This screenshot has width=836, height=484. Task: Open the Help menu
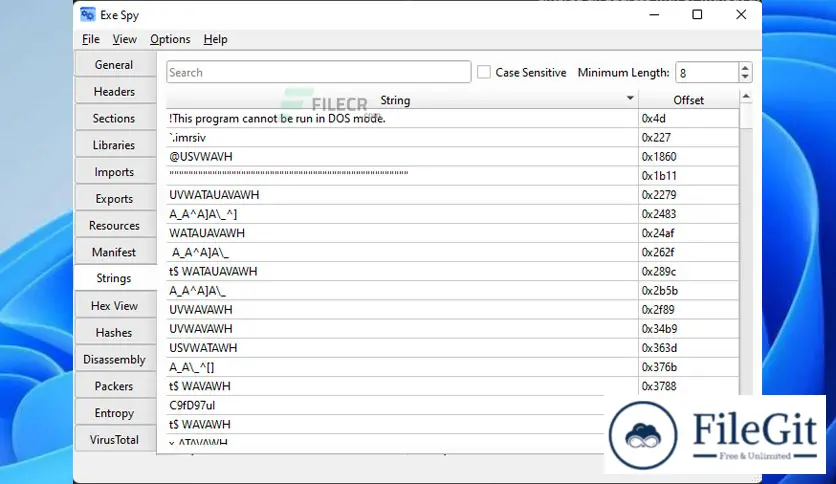click(x=215, y=39)
